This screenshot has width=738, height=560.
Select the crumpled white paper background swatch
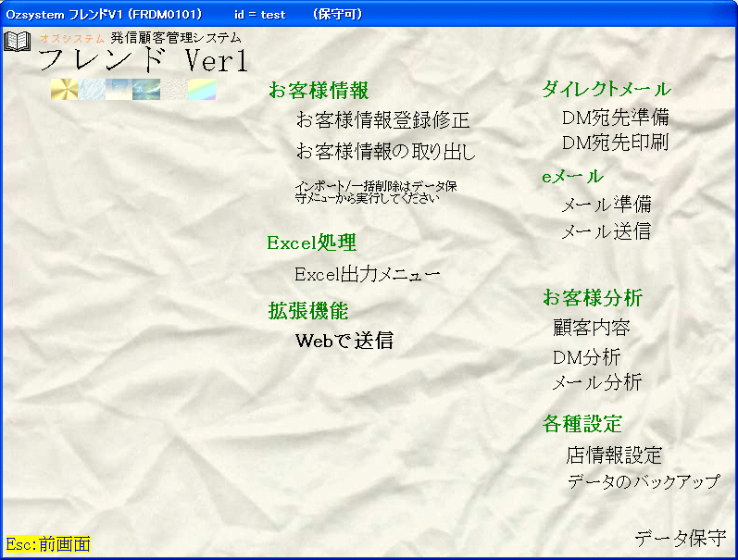[174, 89]
